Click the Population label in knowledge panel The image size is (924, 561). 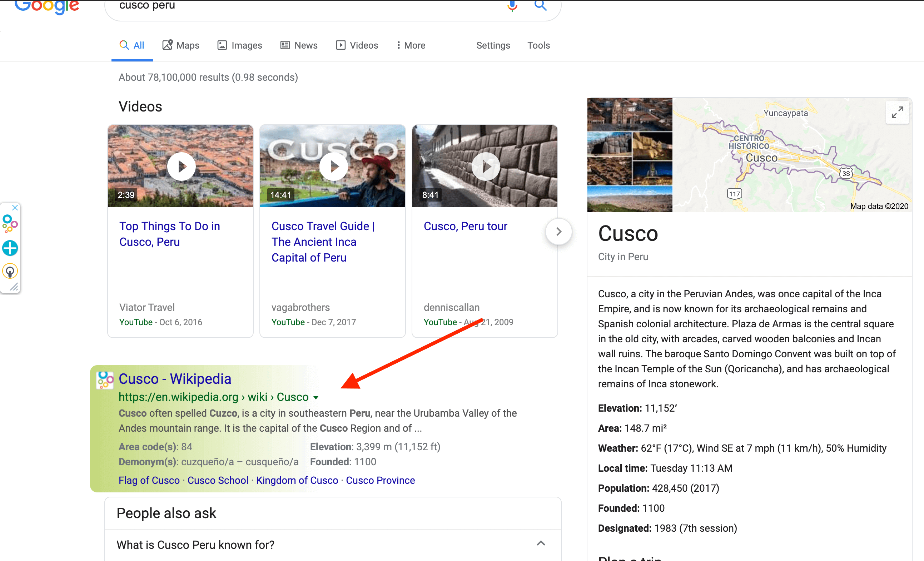click(x=624, y=488)
